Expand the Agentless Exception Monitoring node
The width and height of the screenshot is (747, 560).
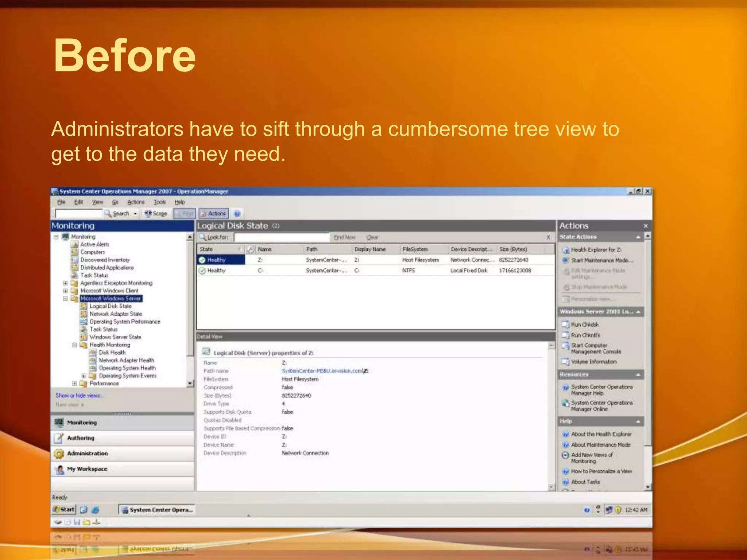[x=65, y=283]
